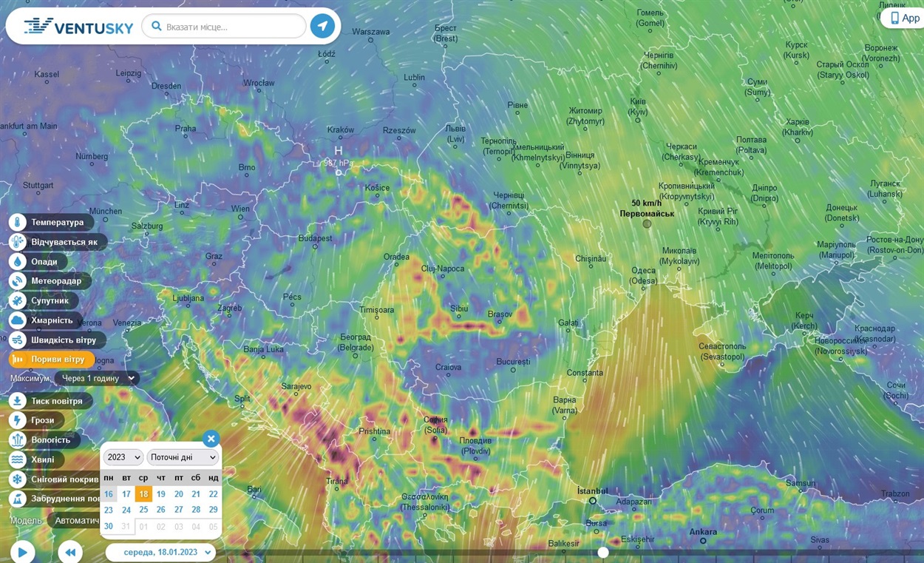The height and width of the screenshot is (563, 924).
Task: Select date 17 in calendar
Action: 126,494
